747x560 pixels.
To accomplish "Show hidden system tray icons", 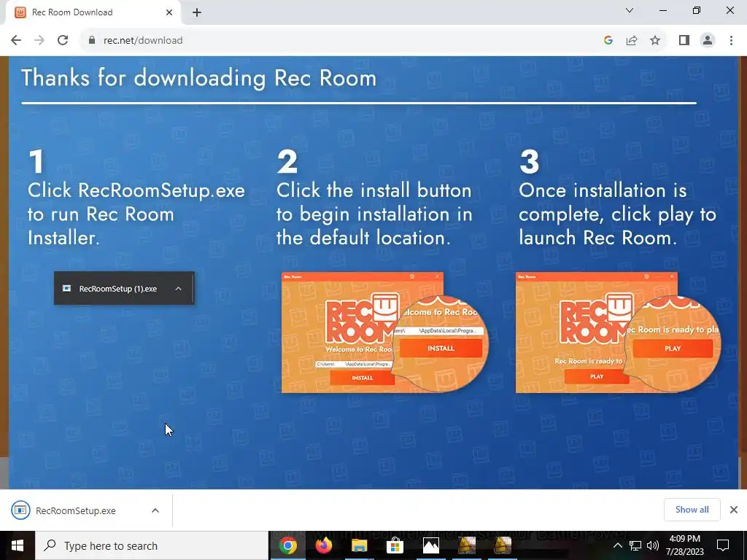I will 617,545.
